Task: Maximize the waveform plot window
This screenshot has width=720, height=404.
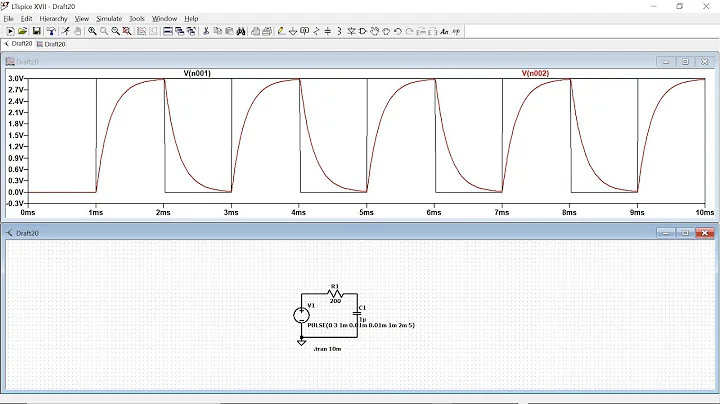Action: [x=685, y=62]
